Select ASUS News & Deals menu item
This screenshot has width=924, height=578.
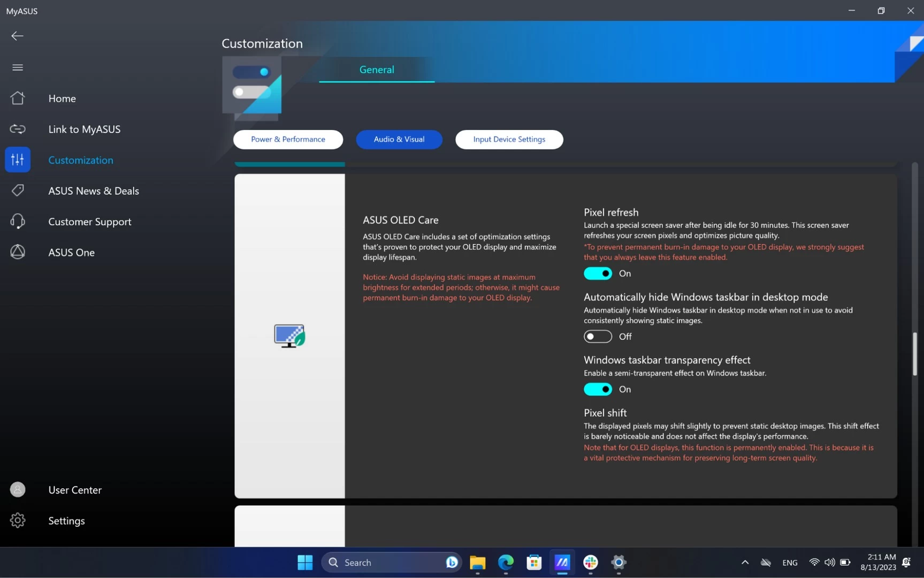pyautogui.click(x=94, y=191)
